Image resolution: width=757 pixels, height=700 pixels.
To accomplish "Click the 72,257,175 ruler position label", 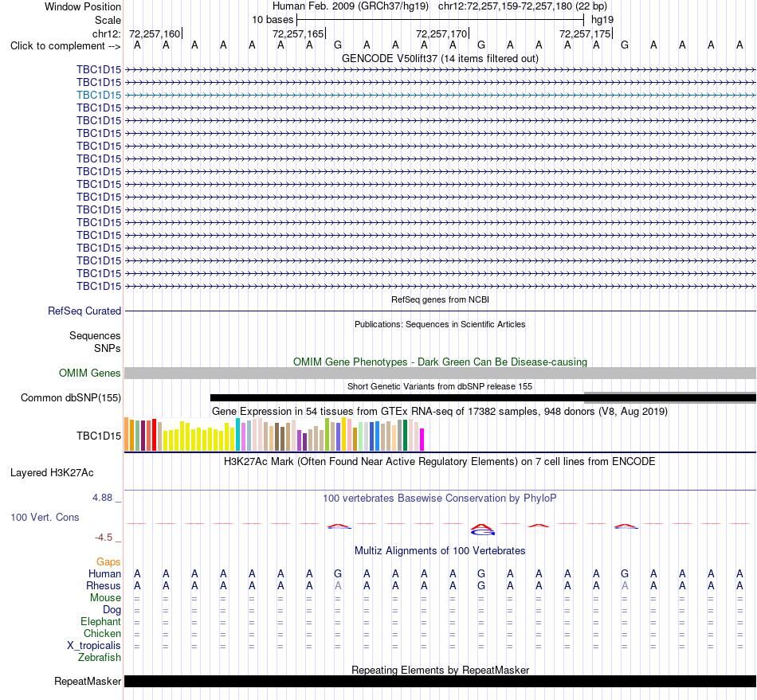I will [585, 33].
